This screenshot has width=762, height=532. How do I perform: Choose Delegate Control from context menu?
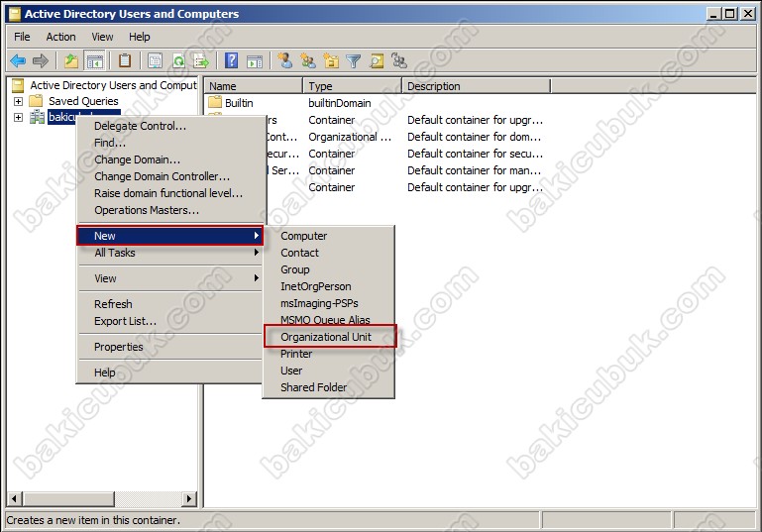(x=171, y=126)
